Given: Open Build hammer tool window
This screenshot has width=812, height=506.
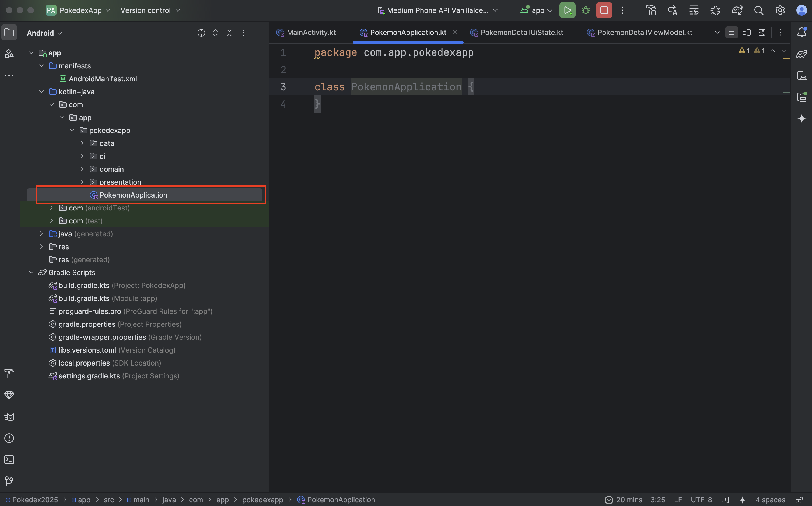Looking at the screenshot, I should pyautogui.click(x=9, y=373).
